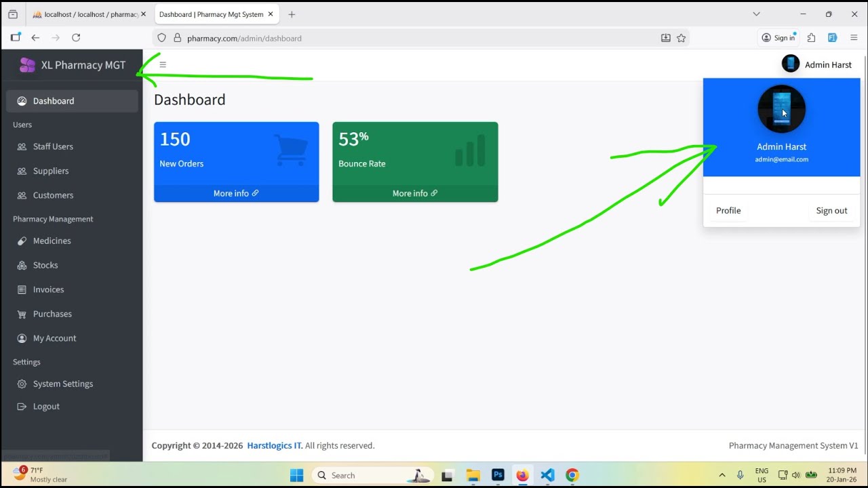This screenshot has height=488, width=868.
Task: Go back with browser back arrow
Action: (35, 38)
